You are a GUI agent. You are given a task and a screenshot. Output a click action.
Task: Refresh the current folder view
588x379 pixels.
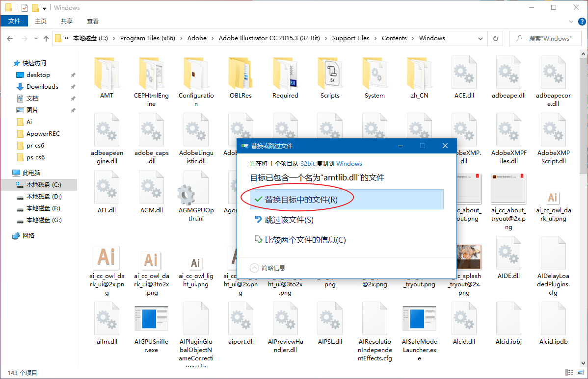(x=495, y=39)
